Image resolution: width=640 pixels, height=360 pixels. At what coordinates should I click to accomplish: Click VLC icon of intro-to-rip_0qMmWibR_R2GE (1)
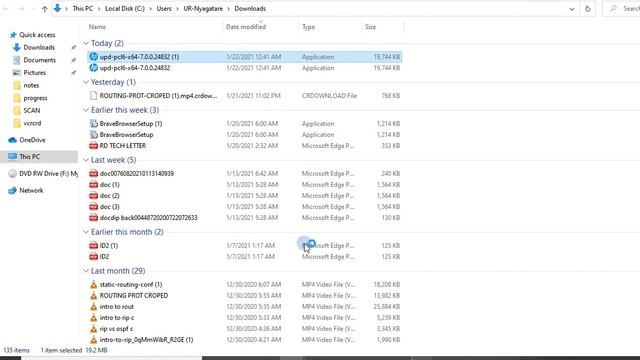tap(93, 340)
